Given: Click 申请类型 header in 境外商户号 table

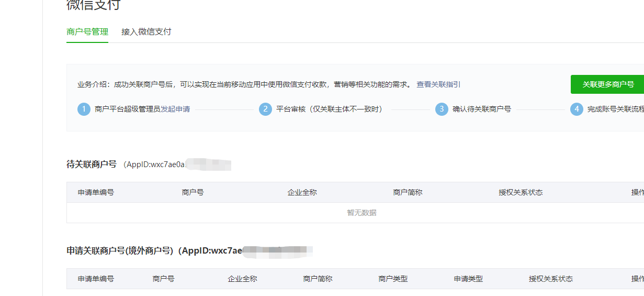Looking at the screenshot, I should pos(468,279).
